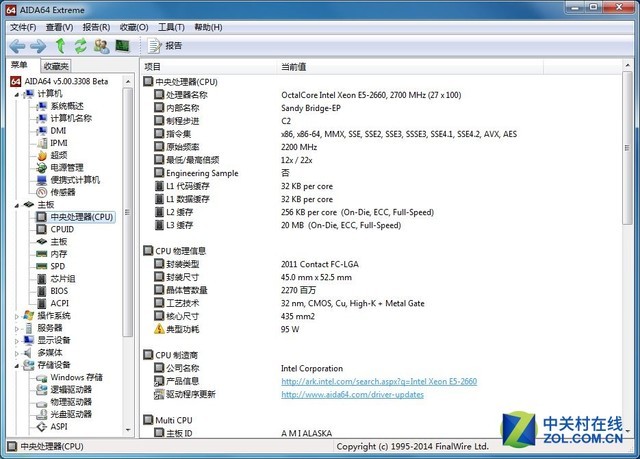Click the 报告 report toolbar button
Image resolution: width=640 pixels, height=459 pixels.
(x=164, y=46)
